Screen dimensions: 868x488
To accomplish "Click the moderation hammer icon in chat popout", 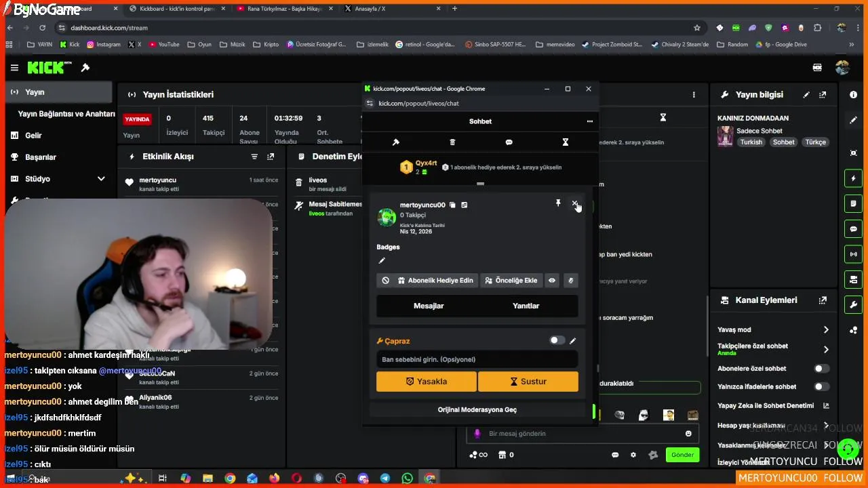I will [396, 142].
